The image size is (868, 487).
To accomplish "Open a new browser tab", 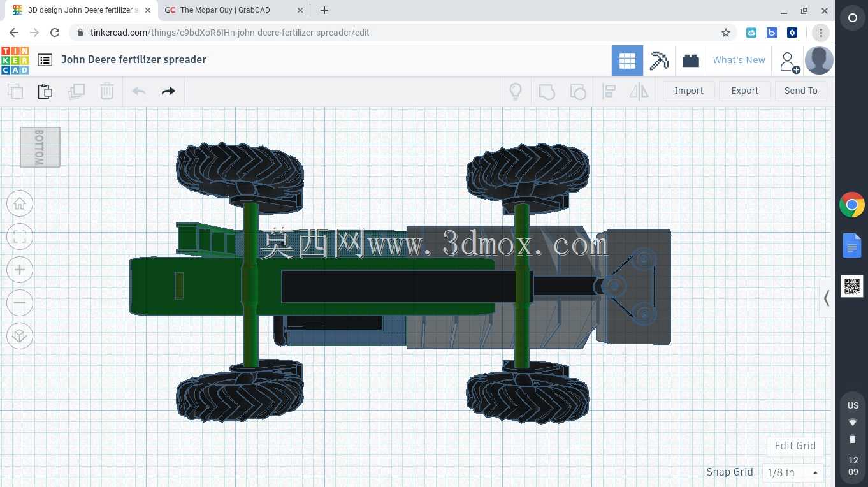I will click(x=324, y=10).
